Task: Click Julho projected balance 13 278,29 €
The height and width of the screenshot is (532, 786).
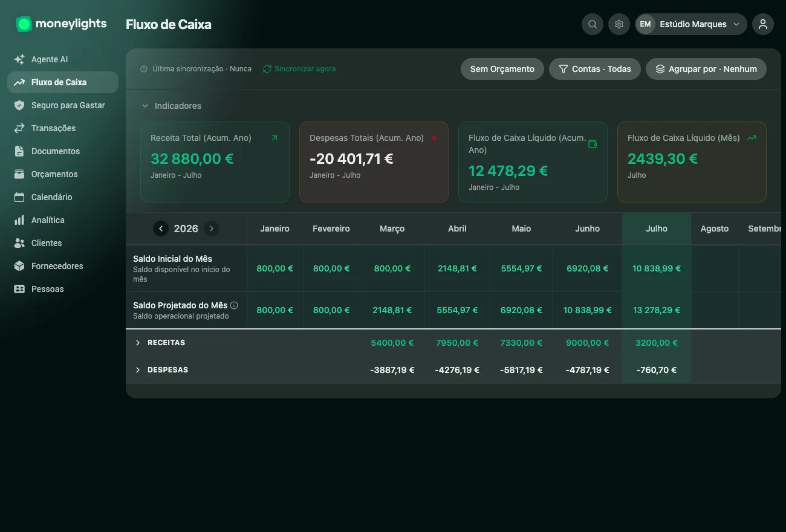Action: pos(657,310)
